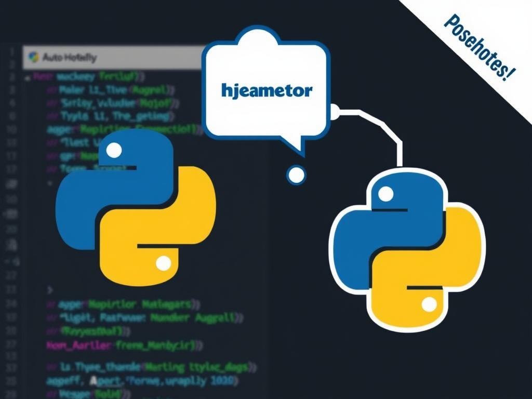Screen dimensions: 532x399
Task: Click the "aepeff, Apert" code line
Action: 142,380
